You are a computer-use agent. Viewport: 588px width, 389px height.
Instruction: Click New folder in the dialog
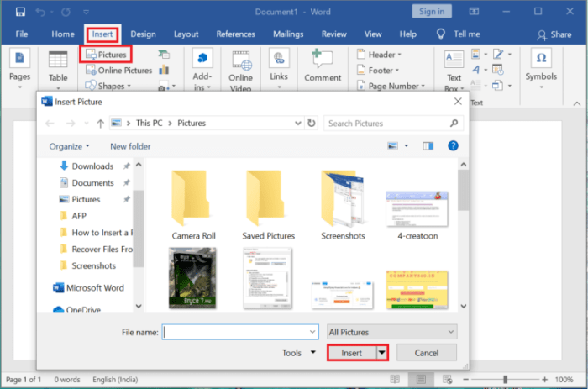click(x=130, y=146)
